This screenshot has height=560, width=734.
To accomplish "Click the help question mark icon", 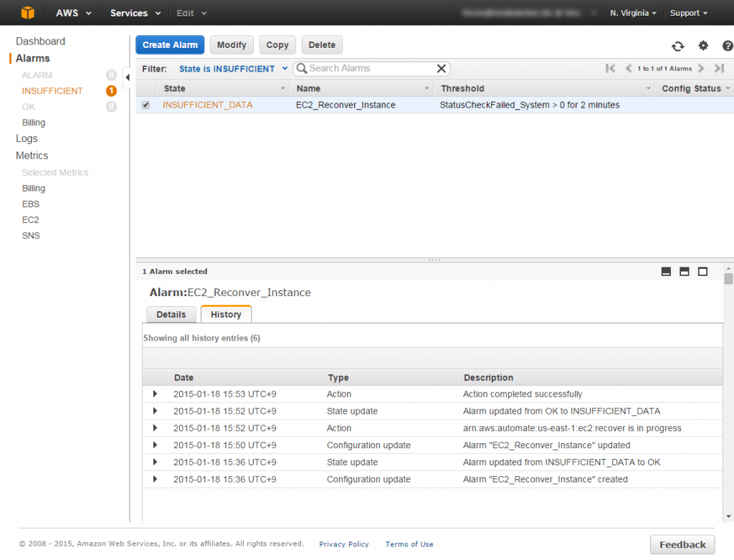I will 727,45.
